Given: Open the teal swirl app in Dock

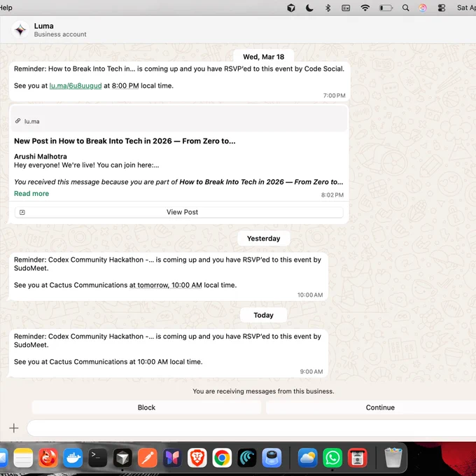Looking at the screenshot, I should pyautogui.click(x=247, y=458).
